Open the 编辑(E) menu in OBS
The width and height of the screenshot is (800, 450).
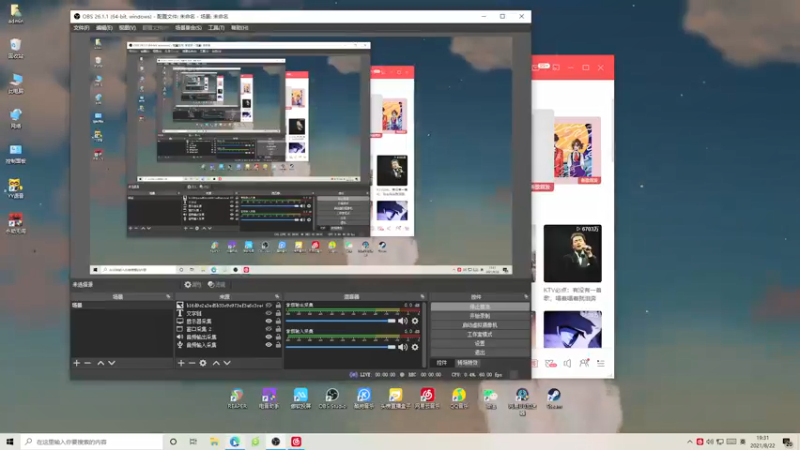104,28
